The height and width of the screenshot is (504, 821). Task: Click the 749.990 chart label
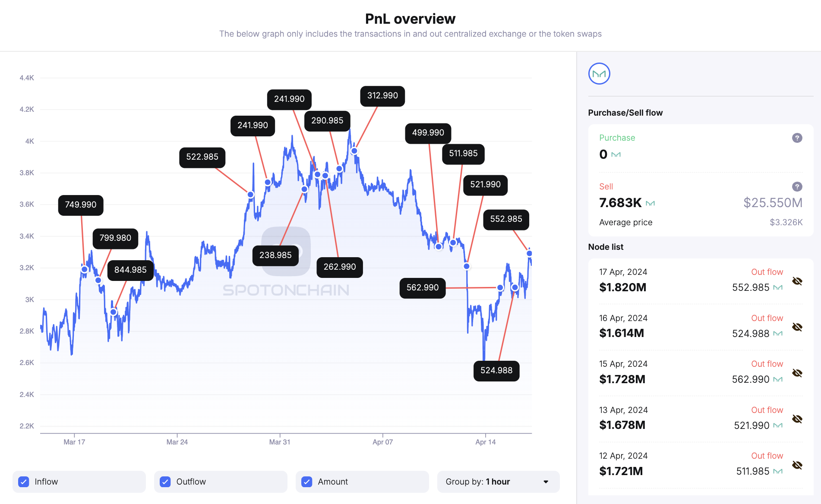(81, 205)
